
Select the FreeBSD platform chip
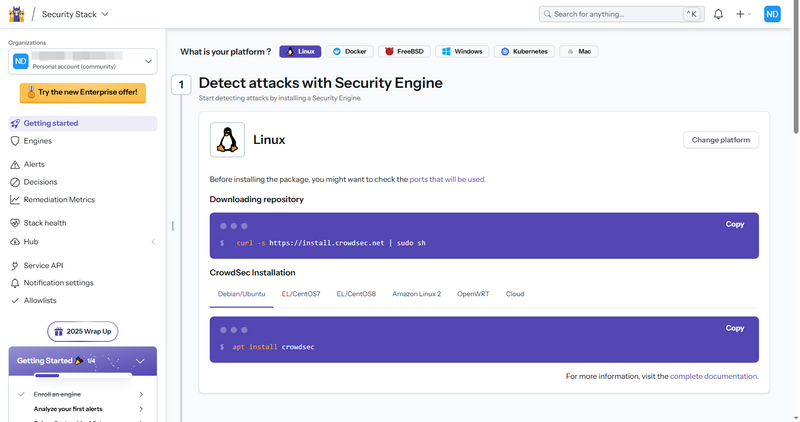[x=404, y=52]
